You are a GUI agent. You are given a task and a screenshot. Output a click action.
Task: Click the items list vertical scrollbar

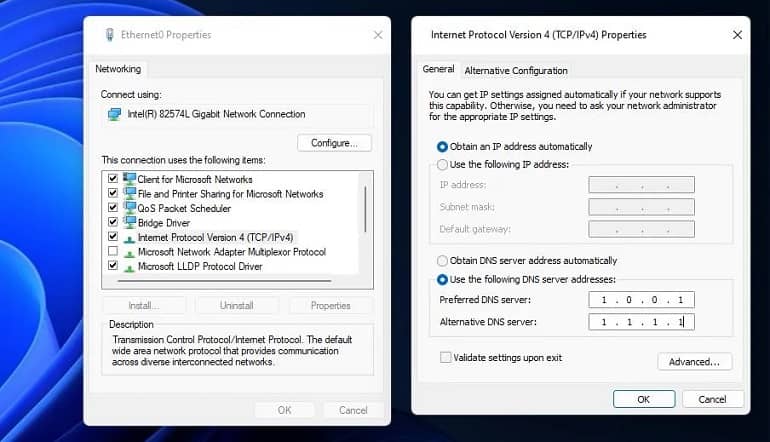365,209
